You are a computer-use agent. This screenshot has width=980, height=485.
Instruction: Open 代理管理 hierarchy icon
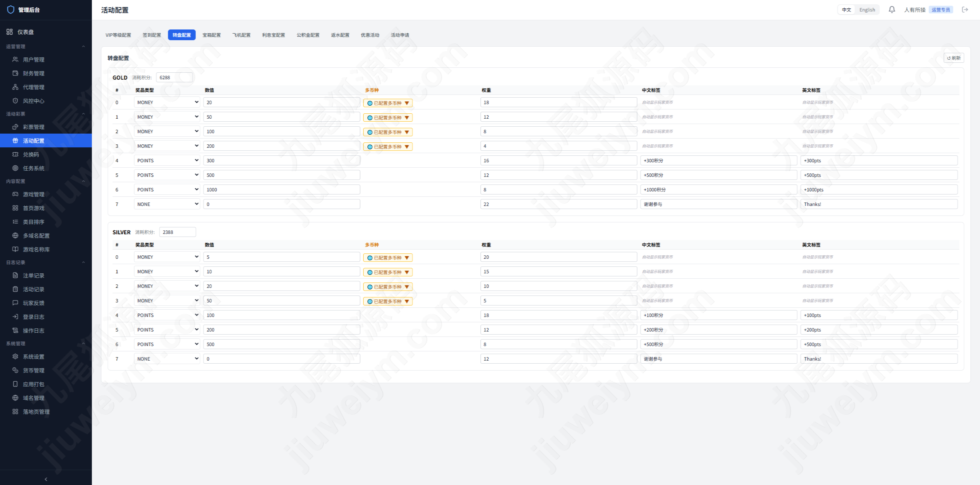[15, 87]
